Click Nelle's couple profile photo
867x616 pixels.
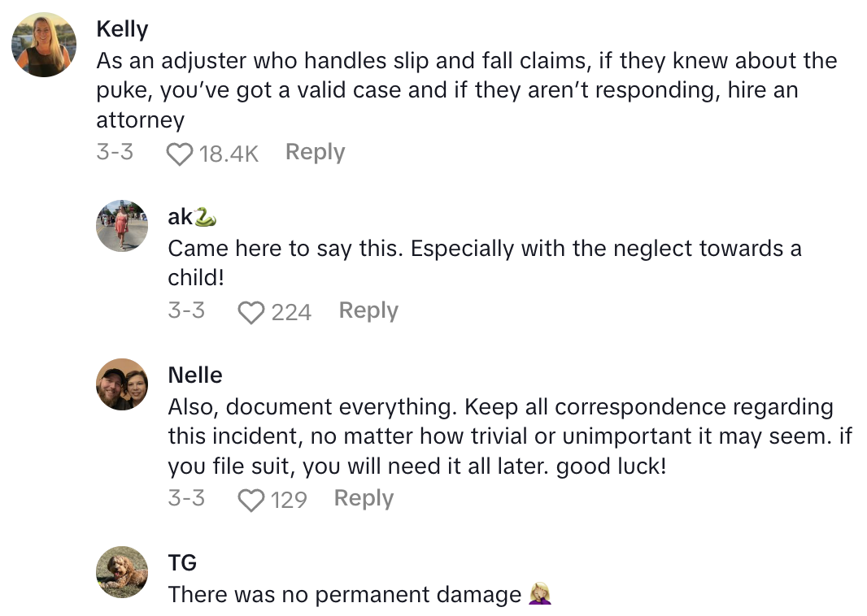click(122, 384)
